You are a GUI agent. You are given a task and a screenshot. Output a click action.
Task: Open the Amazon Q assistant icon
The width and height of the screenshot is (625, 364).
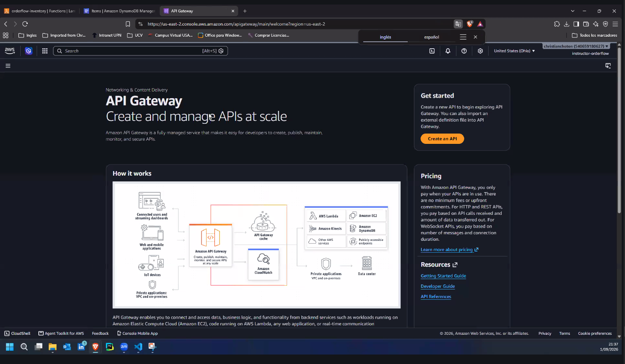point(28,51)
